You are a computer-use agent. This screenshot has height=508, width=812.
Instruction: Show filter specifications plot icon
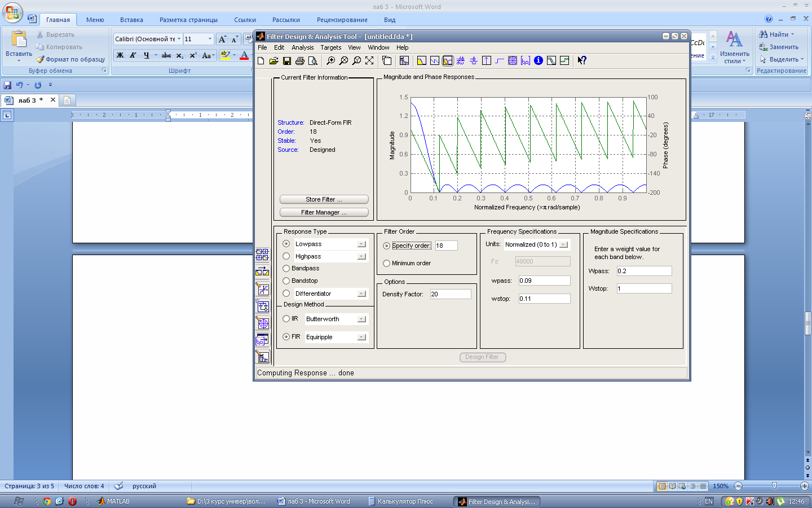click(404, 60)
